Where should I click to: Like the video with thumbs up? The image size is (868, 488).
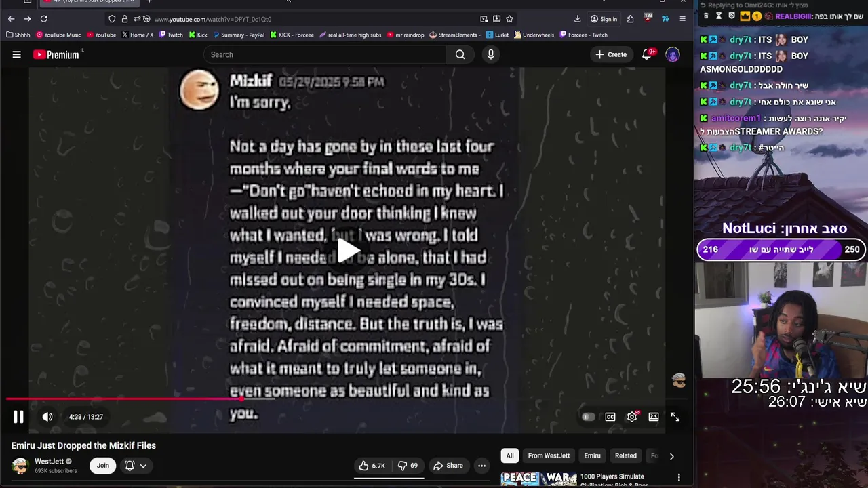click(x=372, y=466)
